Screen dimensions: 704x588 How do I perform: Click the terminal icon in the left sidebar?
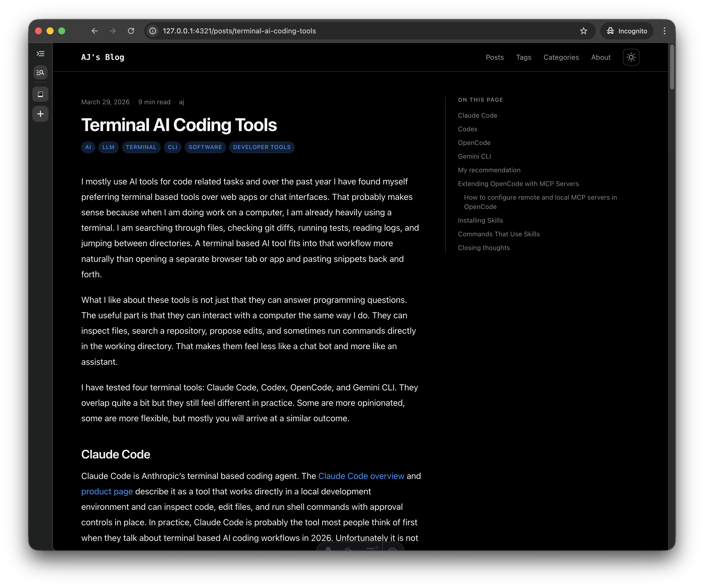[x=40, y=94]
